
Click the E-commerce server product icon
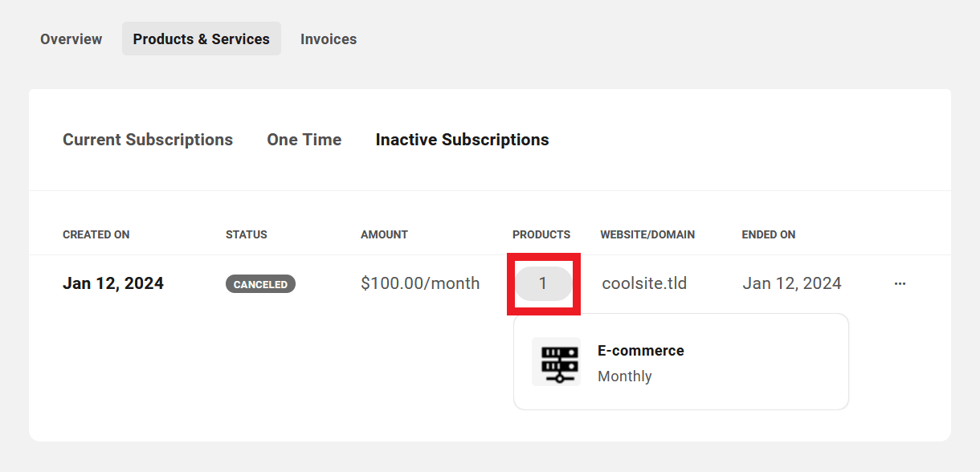pos(556,362)
